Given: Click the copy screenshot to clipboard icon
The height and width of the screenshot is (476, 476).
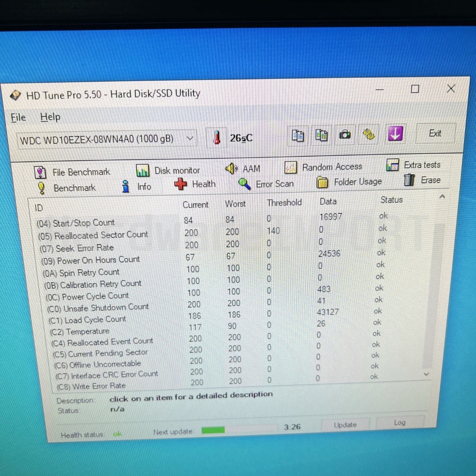Looking at the screenshot, I should tap(321, 135).
